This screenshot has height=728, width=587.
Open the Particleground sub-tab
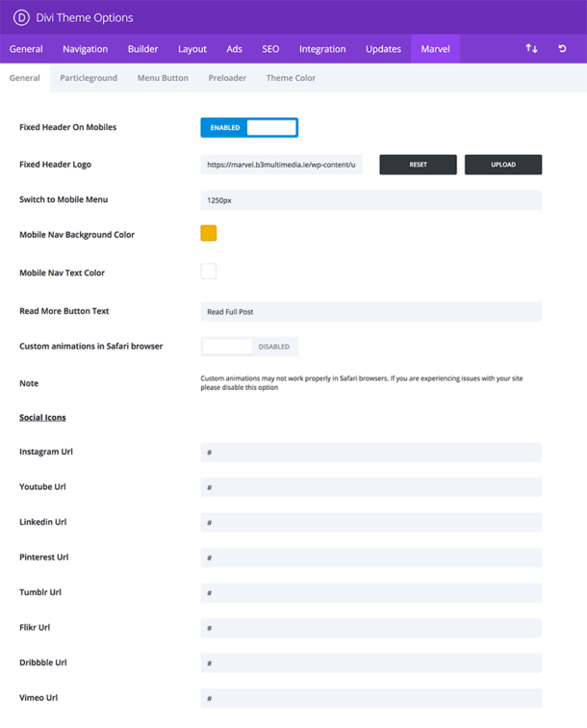pos(89,78)
